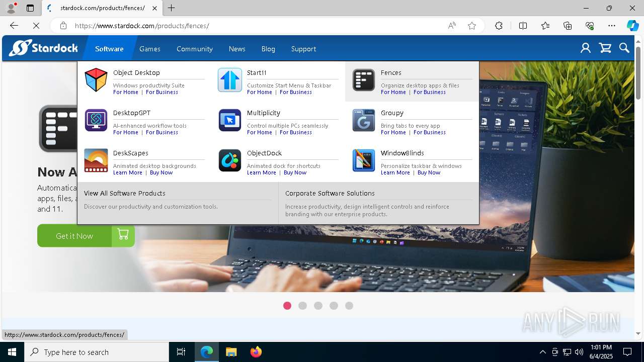The image size is (644, 362).
Task: Open the DeskScapes product icon
Action: pos(96,160)
